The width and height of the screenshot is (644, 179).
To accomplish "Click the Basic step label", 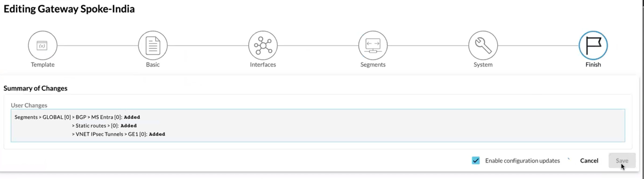I will pos(153,64).
